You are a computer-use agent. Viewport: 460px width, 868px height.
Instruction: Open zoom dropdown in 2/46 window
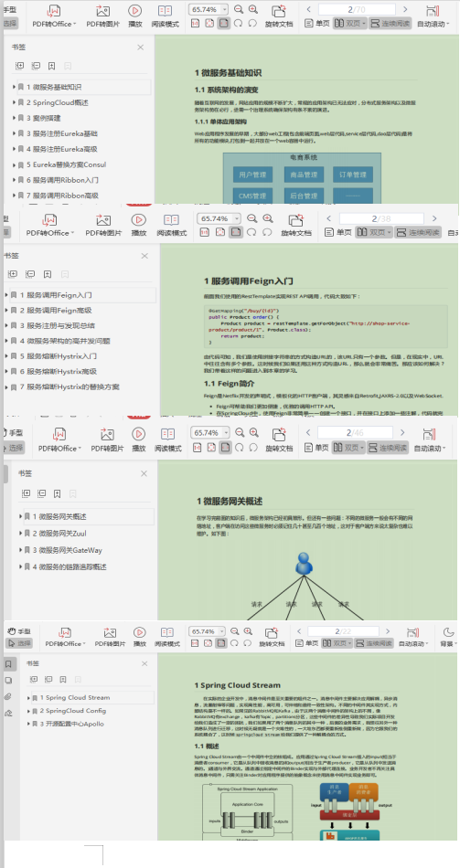click(226, 432)
